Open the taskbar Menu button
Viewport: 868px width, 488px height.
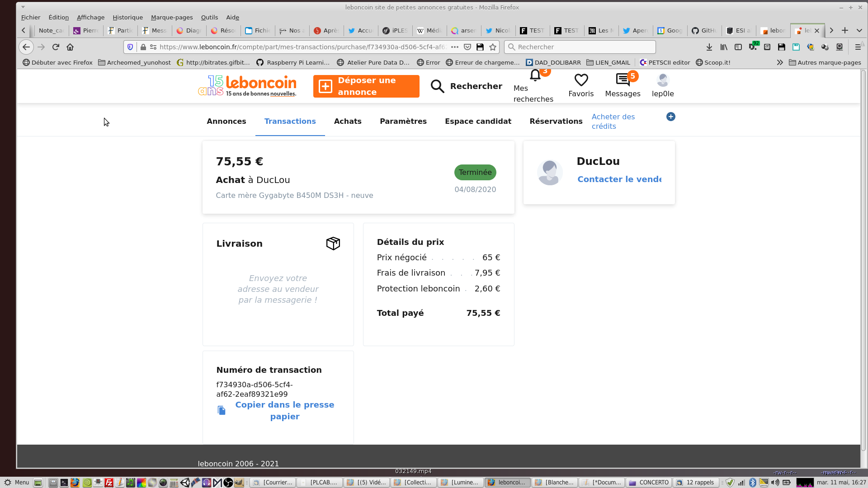16,482
